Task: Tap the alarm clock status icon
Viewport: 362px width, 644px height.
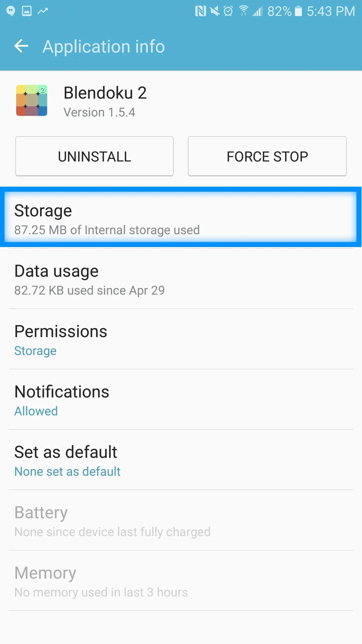Action: pyautogui.click(x=228, y=11)
